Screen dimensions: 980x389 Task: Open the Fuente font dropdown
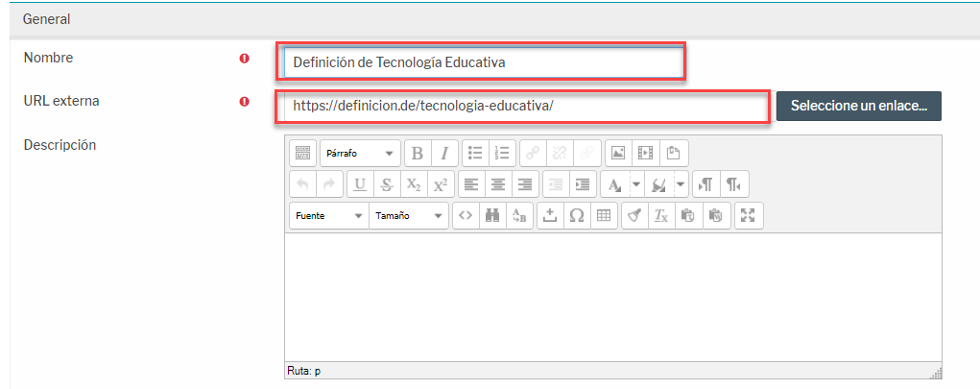tap(328, 216)
